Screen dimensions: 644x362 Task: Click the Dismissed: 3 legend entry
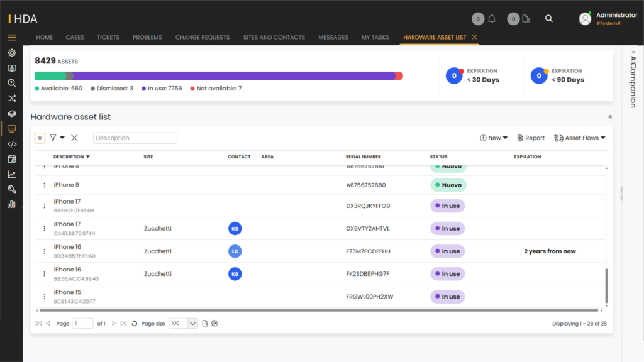pos(112,89)
